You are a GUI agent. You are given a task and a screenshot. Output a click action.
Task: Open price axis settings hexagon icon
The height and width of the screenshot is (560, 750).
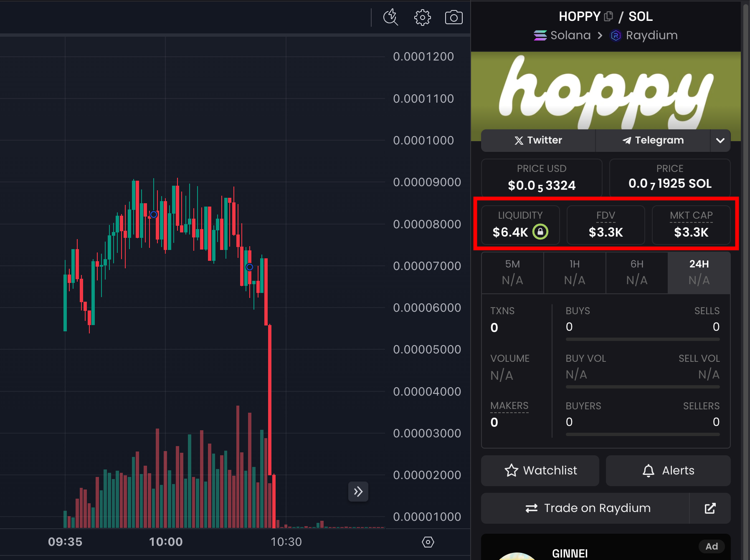(x=428, y=542)
